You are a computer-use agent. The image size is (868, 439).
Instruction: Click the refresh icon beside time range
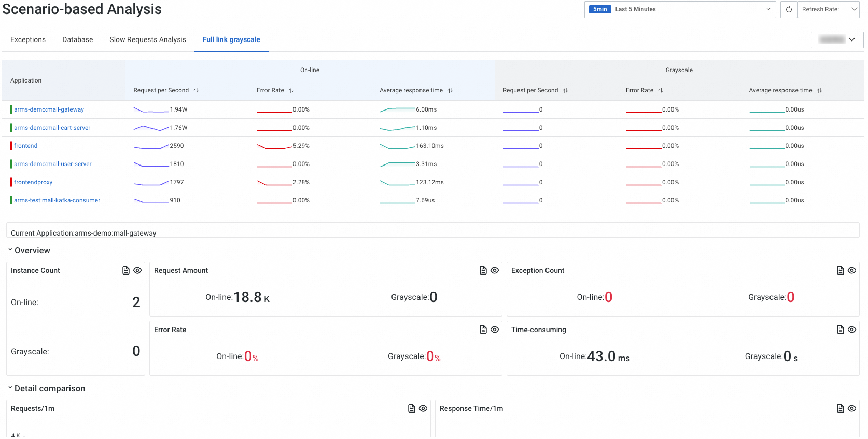point(788,9)
